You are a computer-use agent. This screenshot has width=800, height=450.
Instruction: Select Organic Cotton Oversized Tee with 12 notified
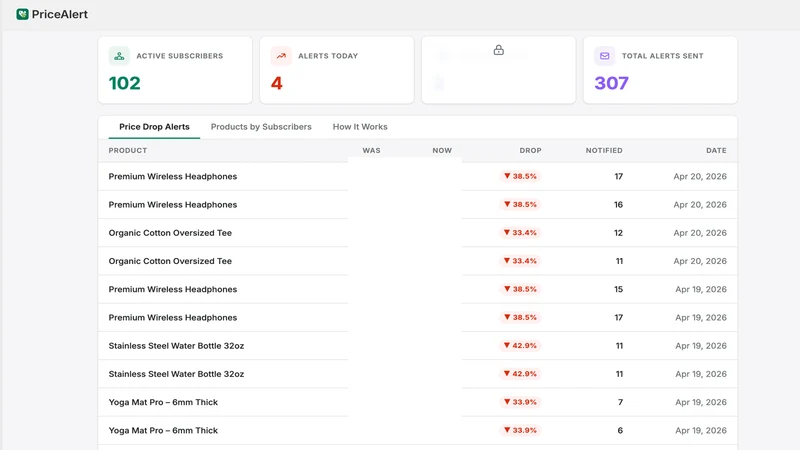(x=417, y=233)
